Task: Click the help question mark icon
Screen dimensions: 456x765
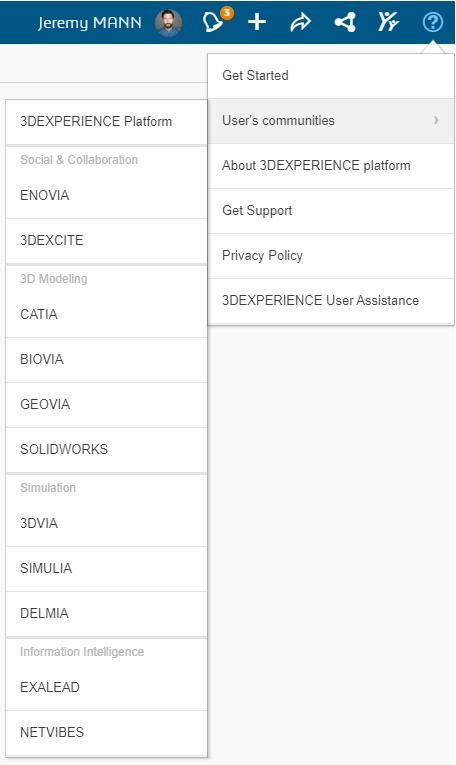Action: point(433,22)
